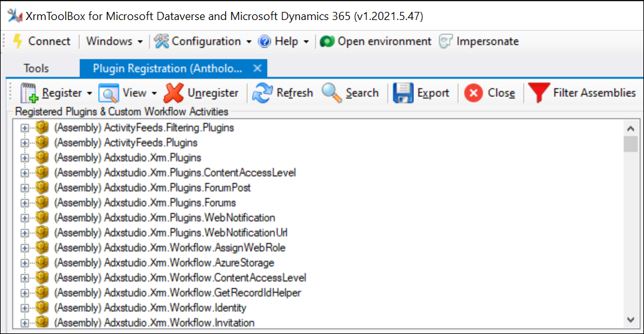Click the Unregister red X icon
The height and width of the screenshot is (334, 644).
pyautogui.click(x=173, y=93)
